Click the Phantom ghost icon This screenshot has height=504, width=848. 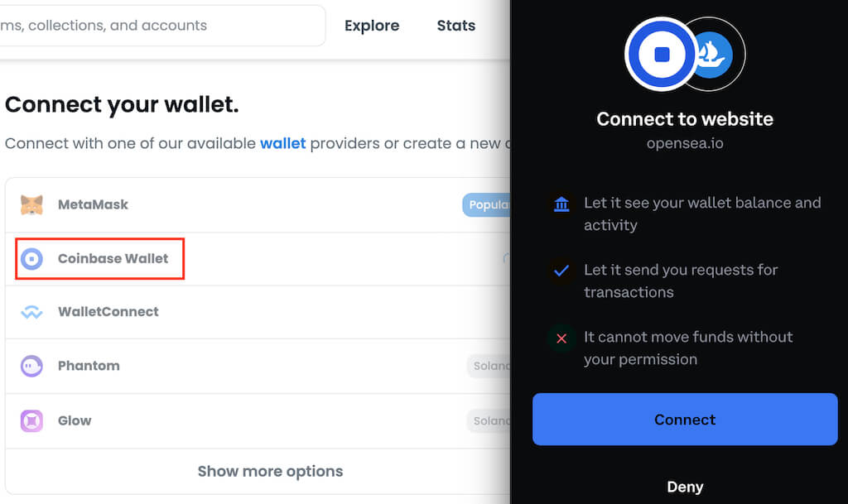pos(31,366)
